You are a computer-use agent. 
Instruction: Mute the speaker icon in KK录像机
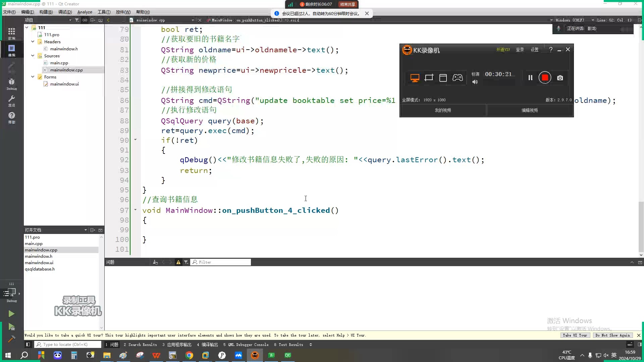[475, 82]
